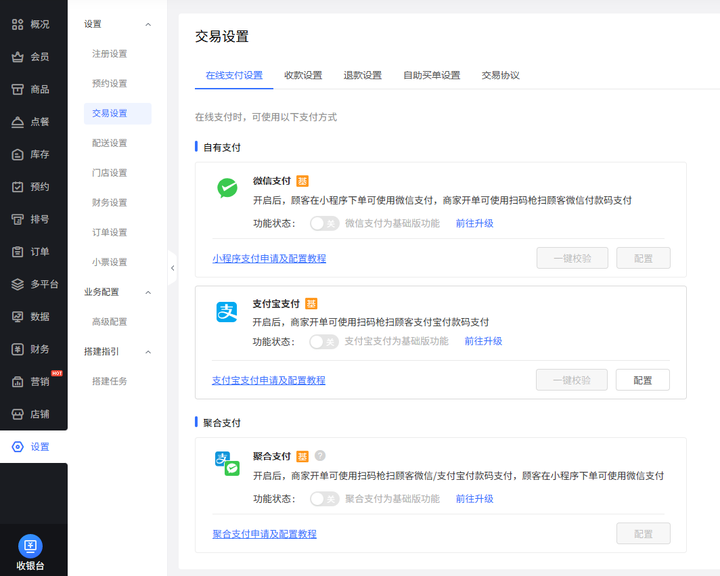Viewport: 720px width, 576px height.
Task: Click 一键校验 button in 微信支付 card
Action: [572, 259]
